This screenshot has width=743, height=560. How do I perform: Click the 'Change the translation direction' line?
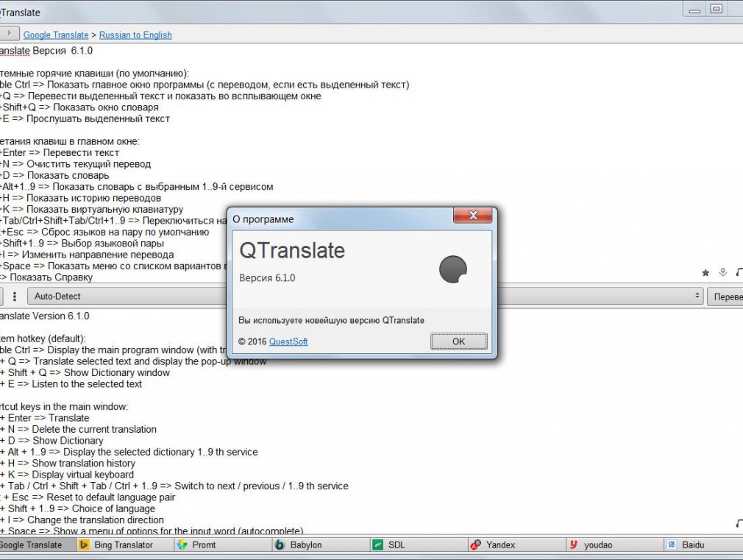(82, 520)
